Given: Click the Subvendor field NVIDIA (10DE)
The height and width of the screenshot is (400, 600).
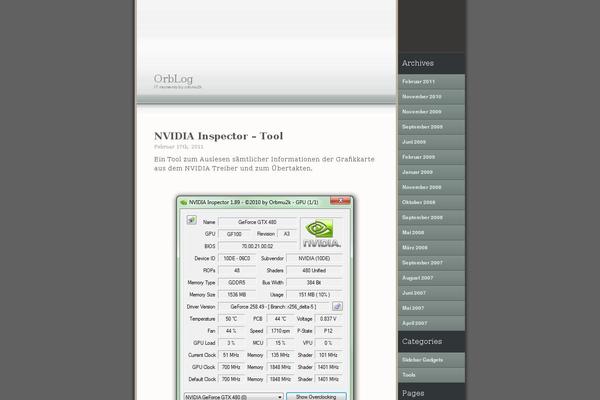Looking at the screenshot, I should point(314,258).
